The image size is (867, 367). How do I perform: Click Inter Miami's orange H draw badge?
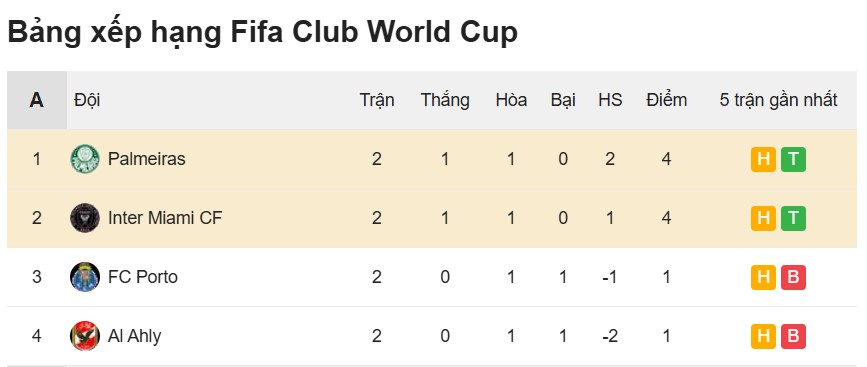763,218
